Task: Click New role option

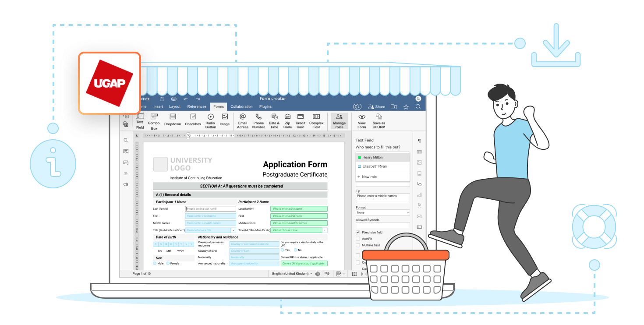Action: pyautogui.click(x=383, y=177)
